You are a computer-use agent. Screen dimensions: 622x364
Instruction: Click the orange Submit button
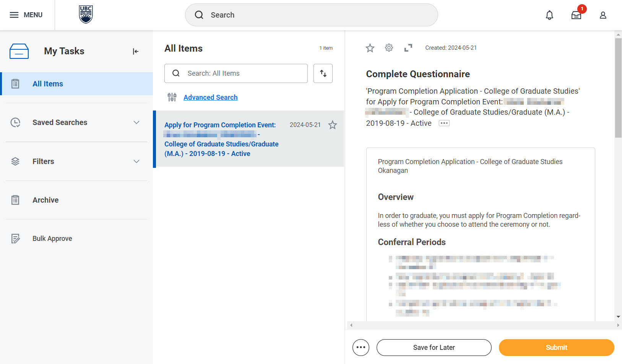click(556, 348)
